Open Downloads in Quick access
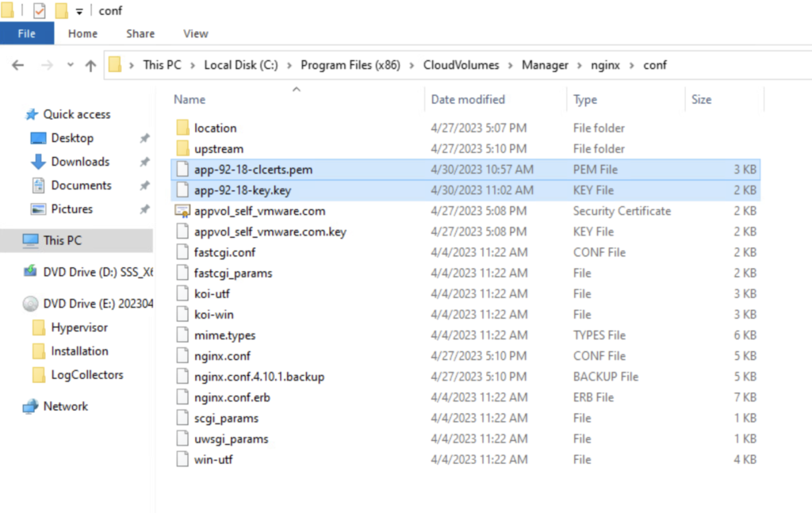 [x=80, y=162]
